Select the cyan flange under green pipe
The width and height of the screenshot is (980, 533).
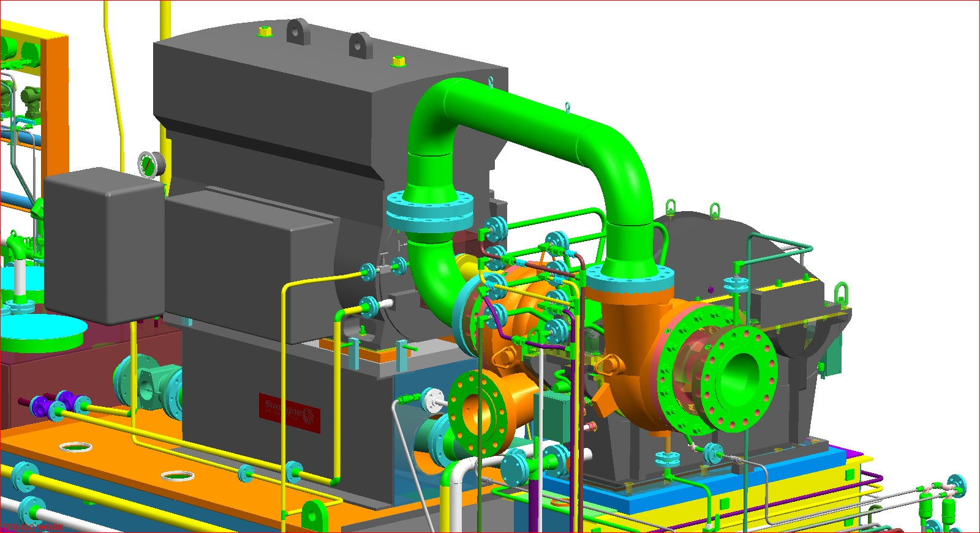point(429,212)
